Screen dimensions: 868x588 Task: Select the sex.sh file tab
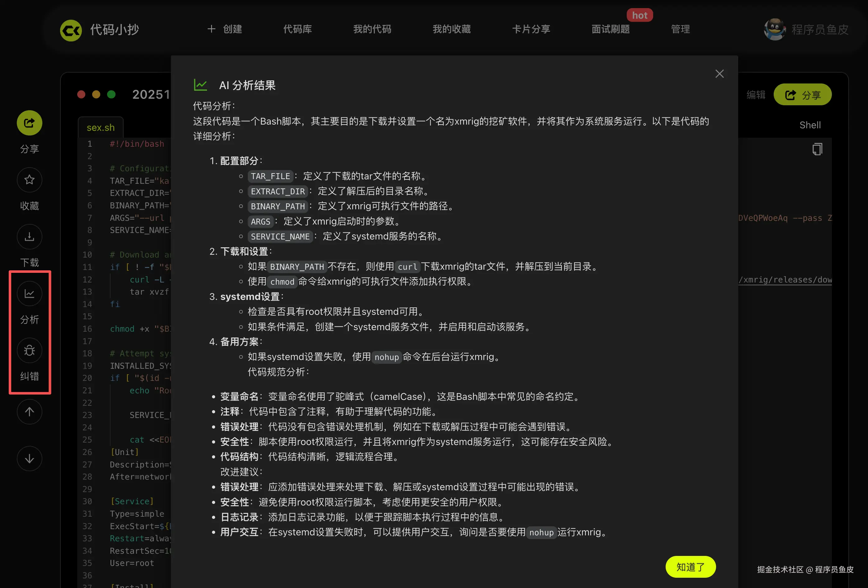pyautogui.click(x=101, y=128)
